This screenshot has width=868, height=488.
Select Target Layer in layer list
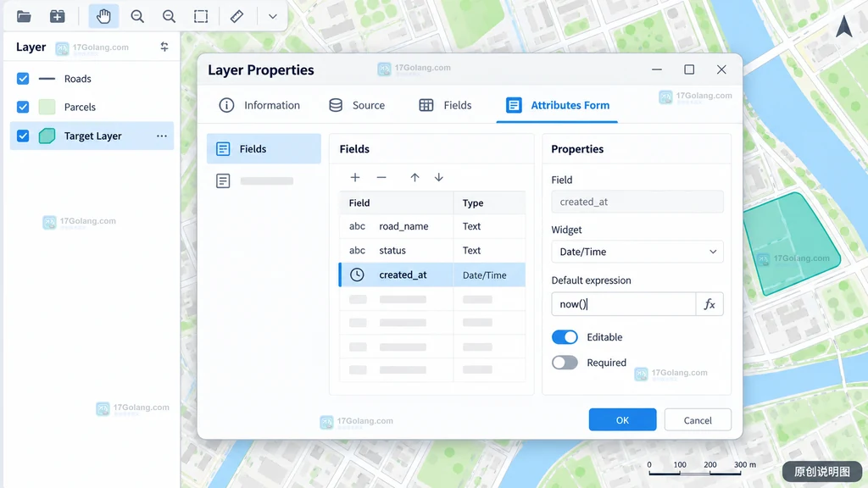coord(92,136)
